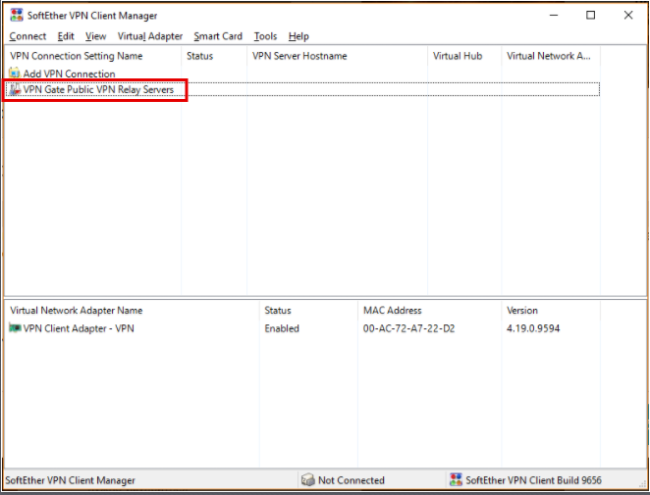Sort by VPN Server Hostname column
Viewport: 650px width, 495px height.
(x=337, y=56)
